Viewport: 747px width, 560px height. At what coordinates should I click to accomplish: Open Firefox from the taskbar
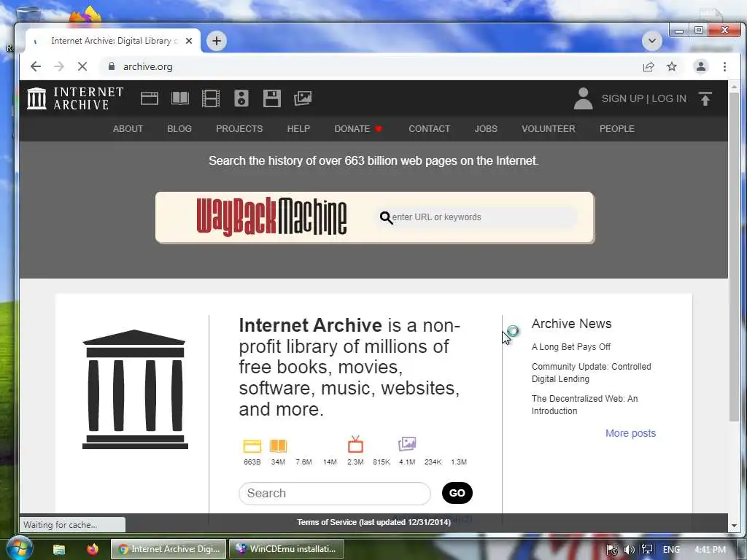92,549
